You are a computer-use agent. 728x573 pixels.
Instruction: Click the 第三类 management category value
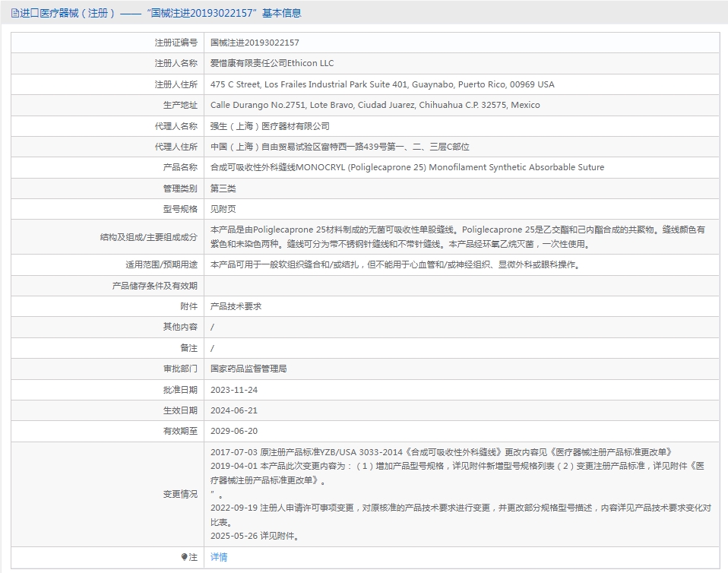[223, 188]
